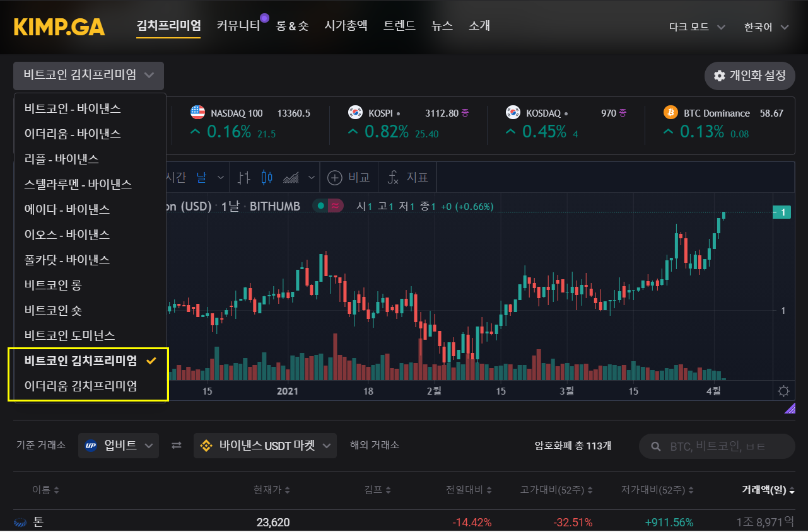Sort by 고가대비(52주) column header
The width and height of the screenshot is (808, 532).
tap(556, 490)
